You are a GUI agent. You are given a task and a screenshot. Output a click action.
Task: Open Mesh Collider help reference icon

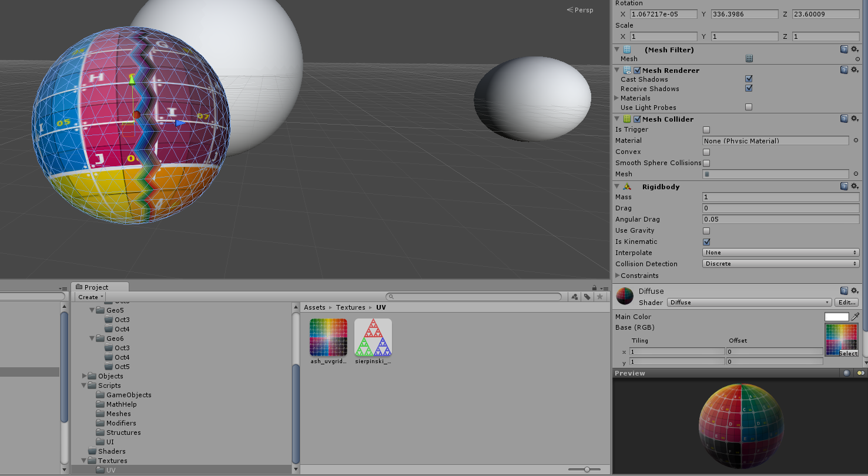[x=844, y=119]
